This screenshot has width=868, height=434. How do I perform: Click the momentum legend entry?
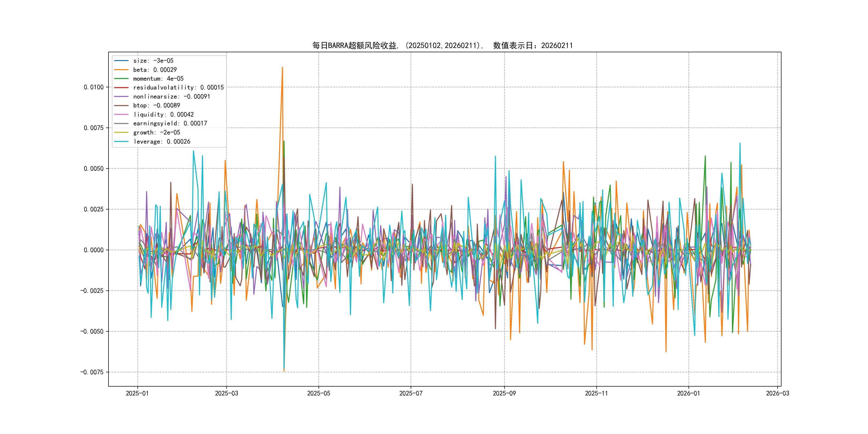[158, 78]
